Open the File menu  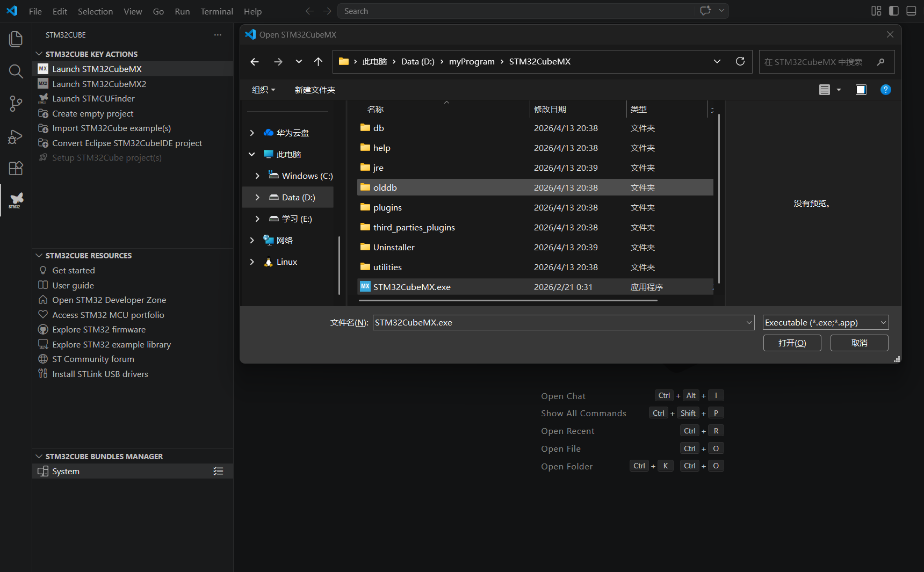pyautogui.click(x=35, y=11)
